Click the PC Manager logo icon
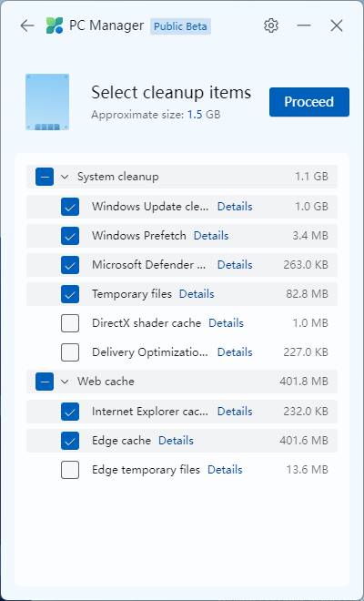Screen dimensions: 364x601 55,25
